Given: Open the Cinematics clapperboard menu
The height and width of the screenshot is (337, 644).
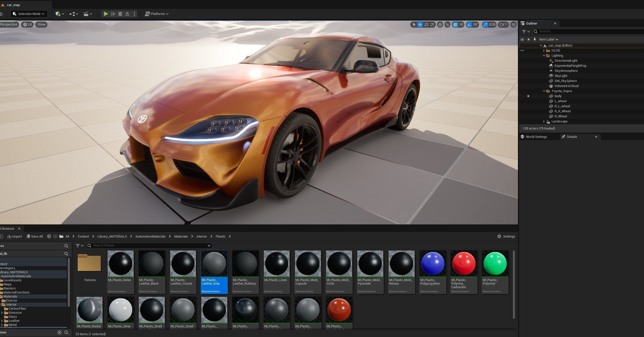Looking at the screenshot, I should tap(88, 14).
